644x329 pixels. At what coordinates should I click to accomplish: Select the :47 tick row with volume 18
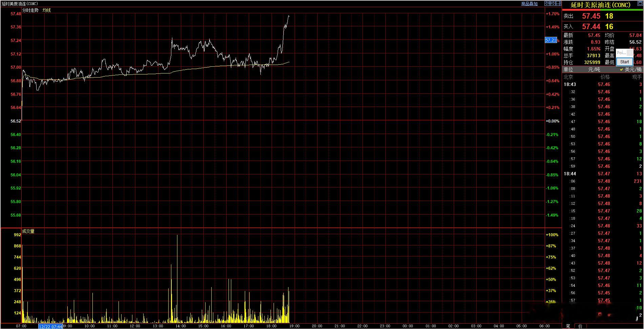pos(603,122)
